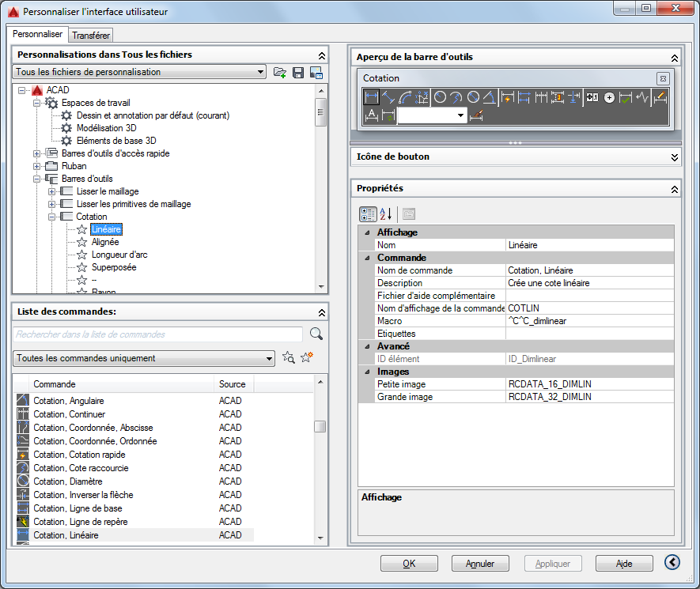Select 'Modélisation 3D' workspace

click(106, 128)
